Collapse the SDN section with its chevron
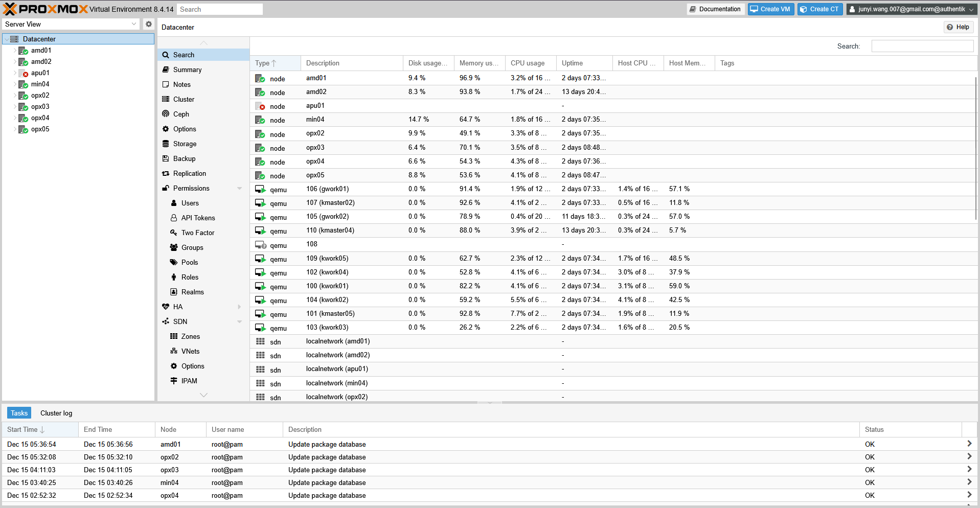 coord(239,321)
